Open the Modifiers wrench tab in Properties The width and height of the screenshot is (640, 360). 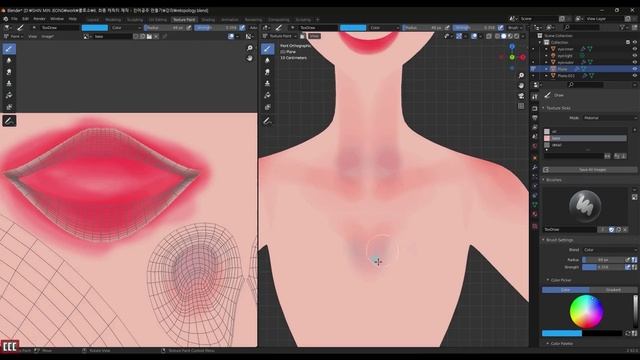pyautogui.click(x=535, y=167)
